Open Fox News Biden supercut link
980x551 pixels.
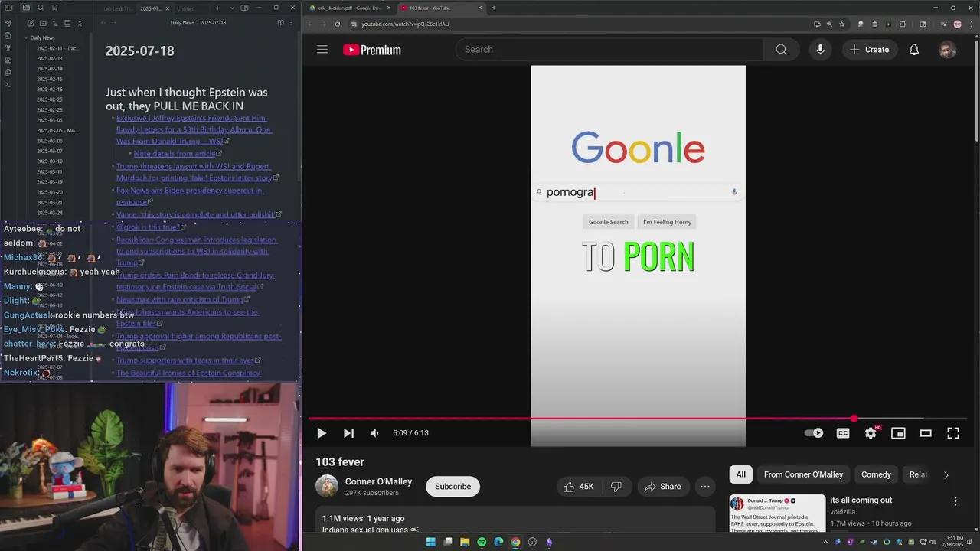[189, 196]
